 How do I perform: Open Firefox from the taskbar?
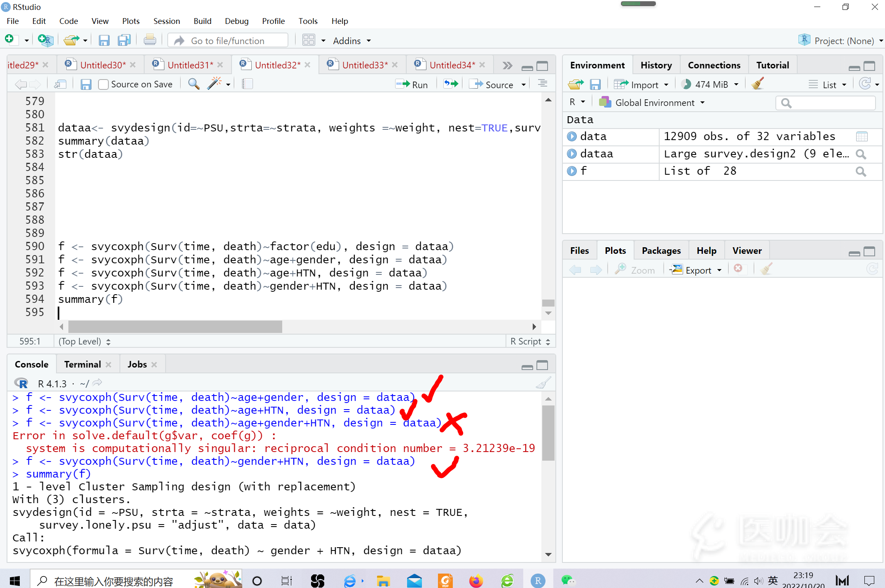coord(476,581)
